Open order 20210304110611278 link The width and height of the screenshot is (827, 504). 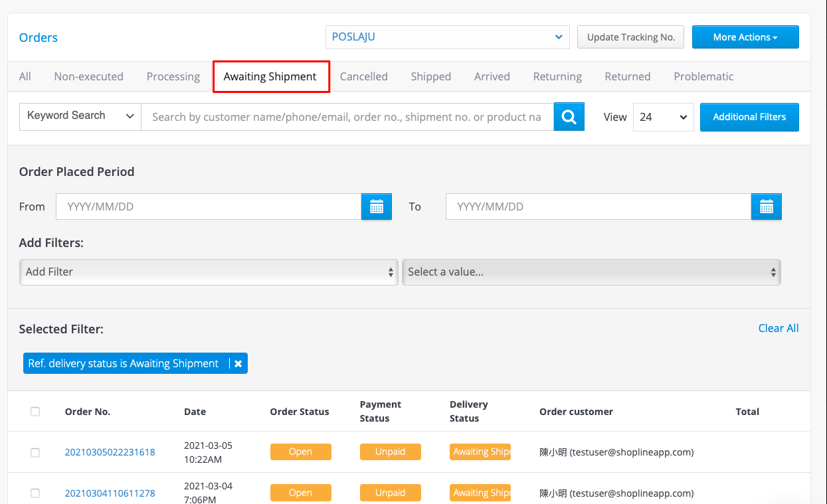point(110,493)
